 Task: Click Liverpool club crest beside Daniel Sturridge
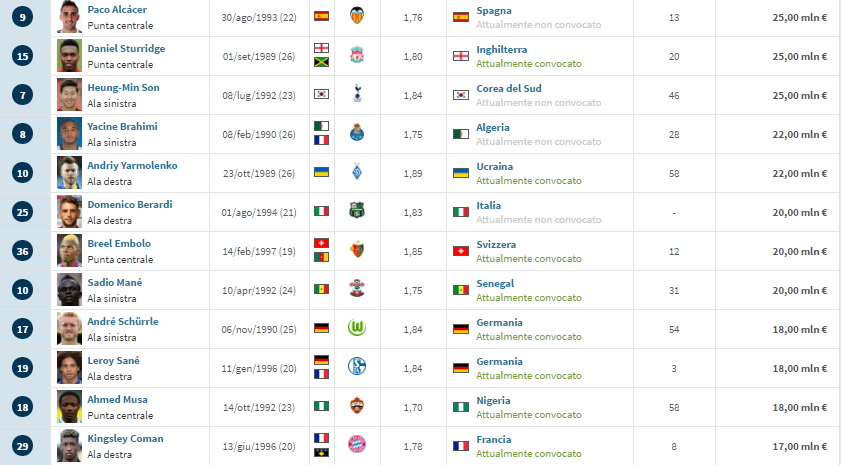355,56
